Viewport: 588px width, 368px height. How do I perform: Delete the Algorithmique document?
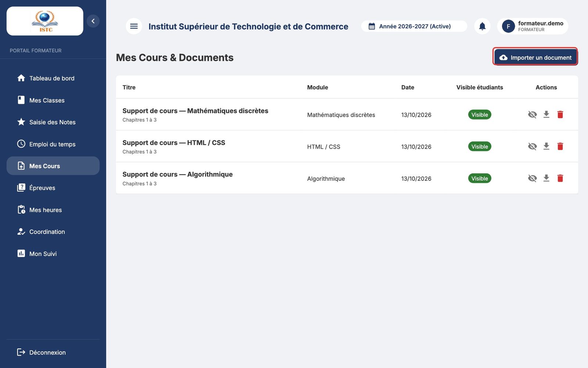click(x=560, y=178)
